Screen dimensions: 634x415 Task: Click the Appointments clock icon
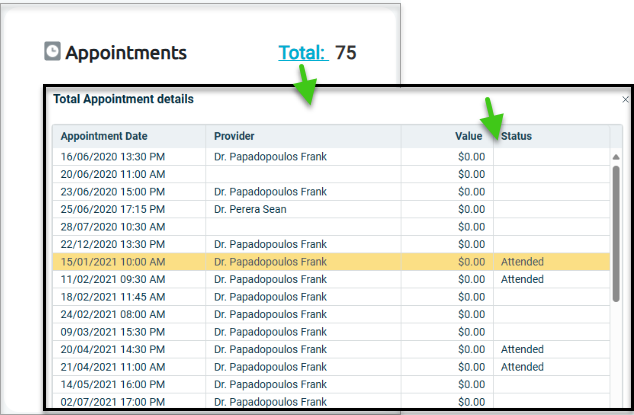pyautogui.click(x=52, y=51)
